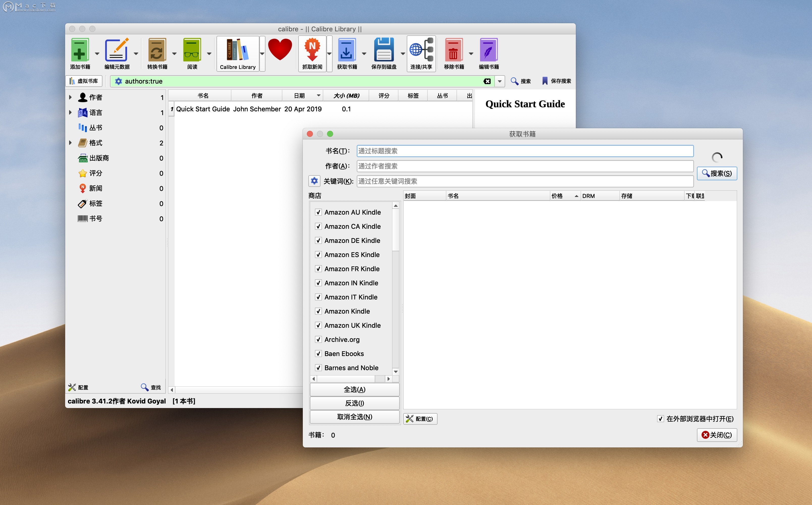Uncheck the Amazon FR Kindle store

(318, 268)
